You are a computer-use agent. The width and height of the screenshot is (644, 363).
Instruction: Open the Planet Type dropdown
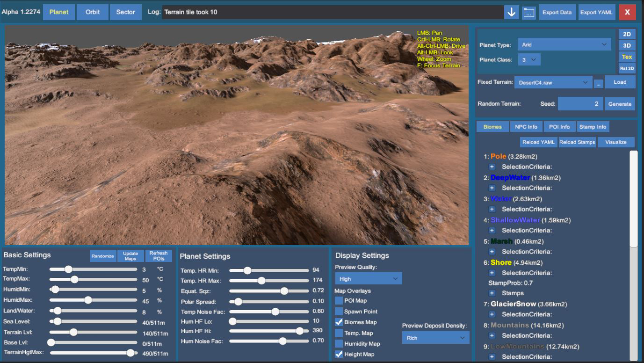tap(564, 45)
